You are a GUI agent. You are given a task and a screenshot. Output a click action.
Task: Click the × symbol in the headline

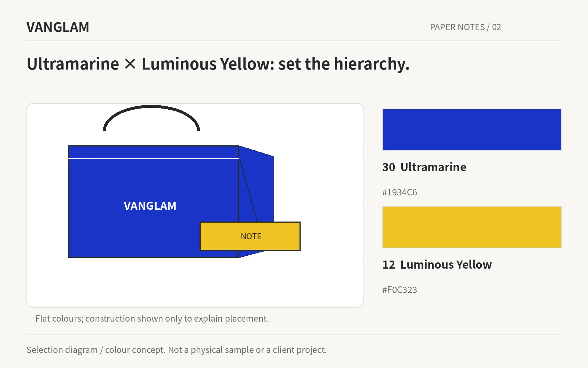tap(130, 64)
